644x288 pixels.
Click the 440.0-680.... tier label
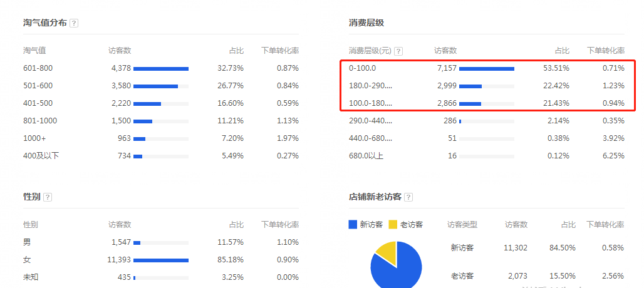click(370, 138)
